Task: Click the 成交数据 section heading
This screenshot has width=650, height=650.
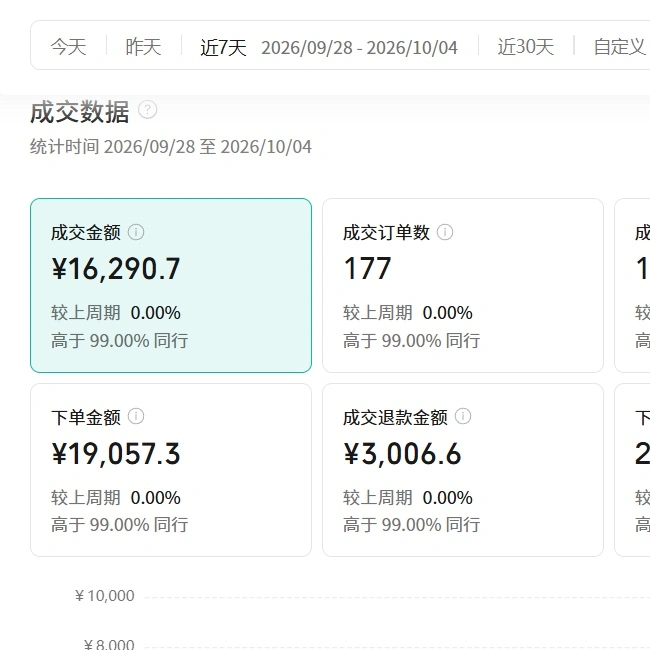Action: coord(80,112)
